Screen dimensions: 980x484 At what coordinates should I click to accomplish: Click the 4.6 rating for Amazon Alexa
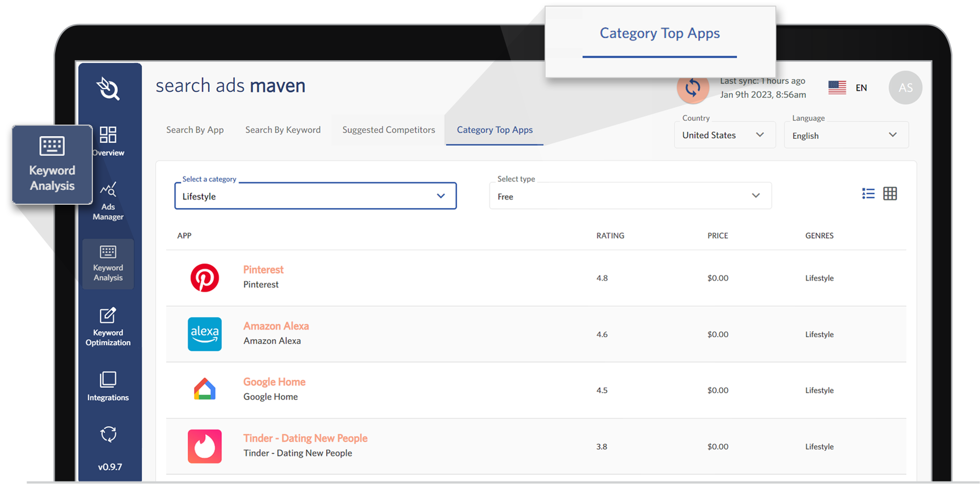(x=602, y=334)
